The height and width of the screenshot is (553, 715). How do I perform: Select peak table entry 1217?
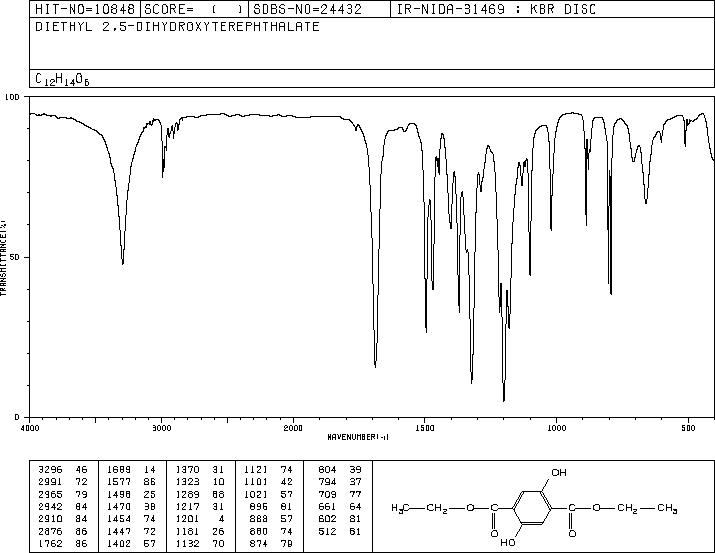point(187,506)
